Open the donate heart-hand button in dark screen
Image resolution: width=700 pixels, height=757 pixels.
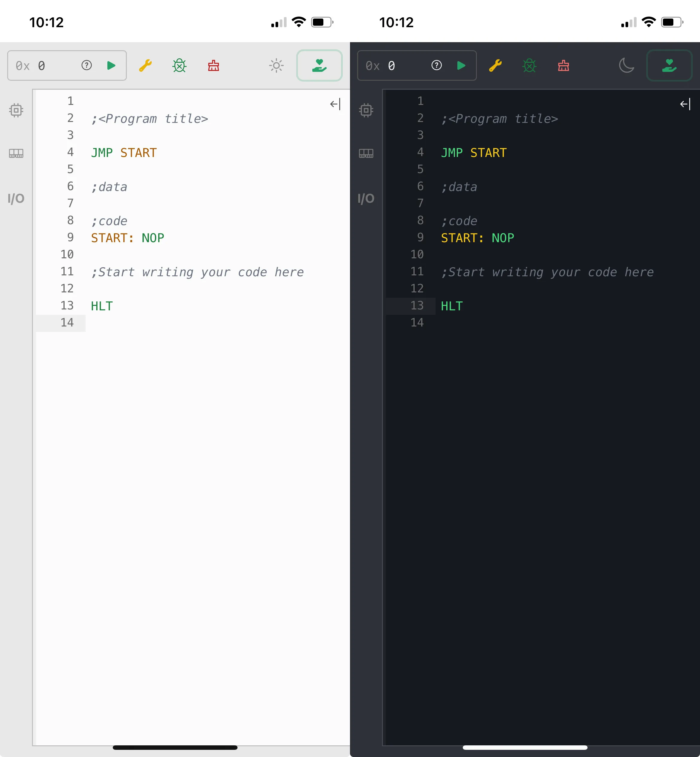tap(669, 65)
